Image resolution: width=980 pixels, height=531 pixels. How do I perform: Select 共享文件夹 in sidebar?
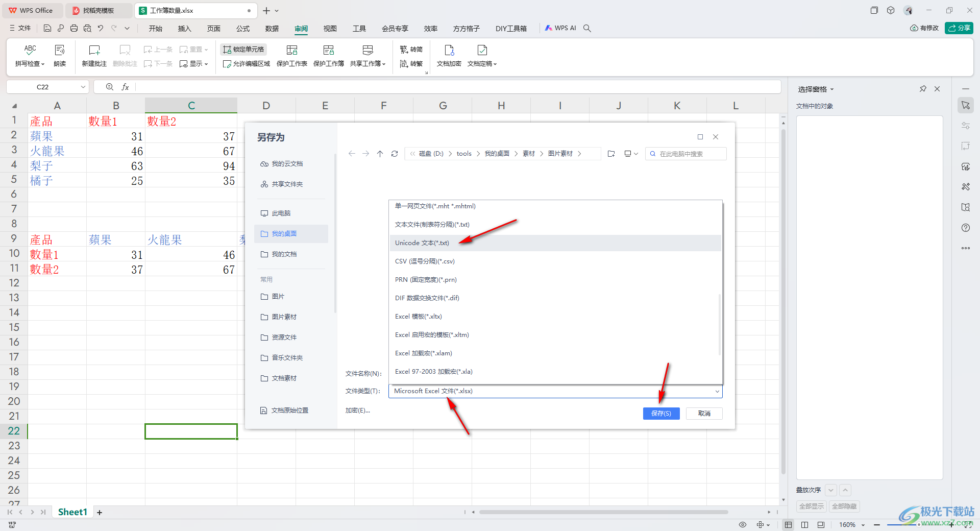pyautogui.click(x=291, y=184)
